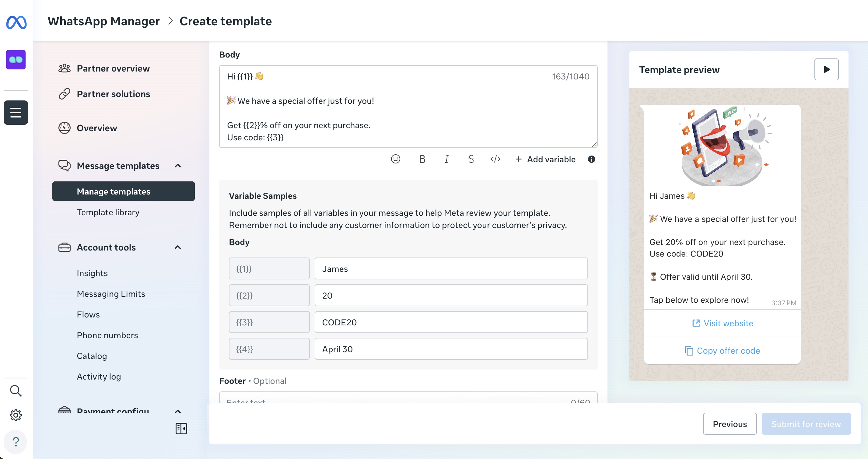Collapse the Account tools section
This screenshot has height=459, width=868.
(178, 247)
